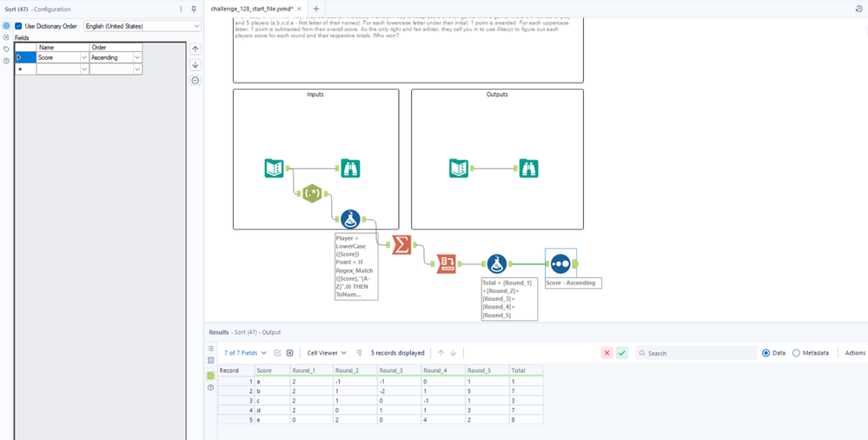The width and height of the screenshot is (868, 440).
Task: Open the English (United States) language dropdown
Action: pos(142,26)
